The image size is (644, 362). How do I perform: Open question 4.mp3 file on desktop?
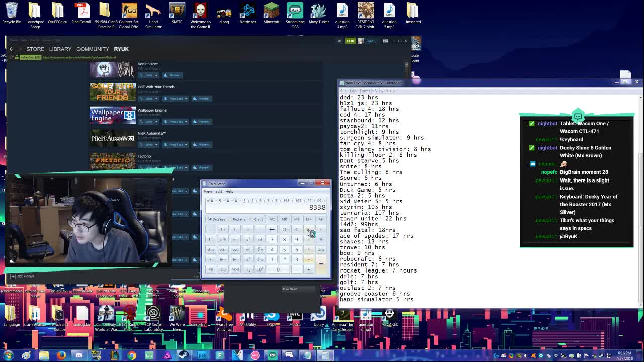click(x=342, y=15)
